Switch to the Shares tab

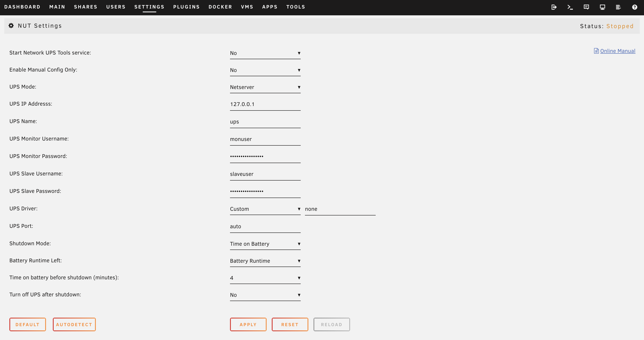point(85,7)
